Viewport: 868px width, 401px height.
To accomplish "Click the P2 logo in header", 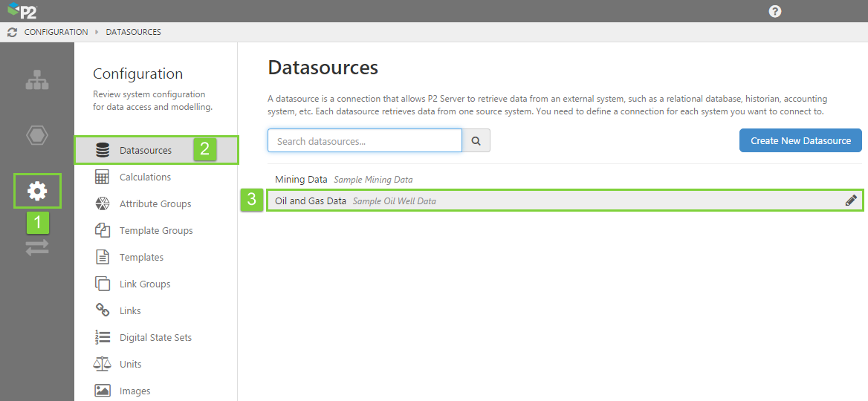I will coord(22,11).
